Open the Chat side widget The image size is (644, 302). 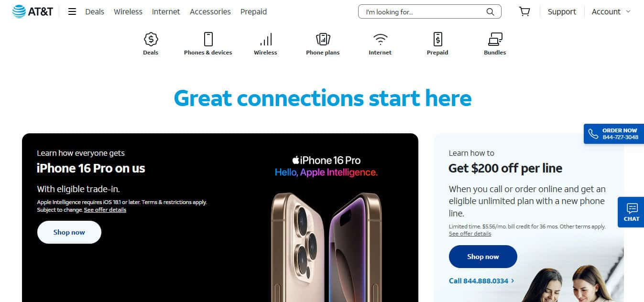click(631, 212)
